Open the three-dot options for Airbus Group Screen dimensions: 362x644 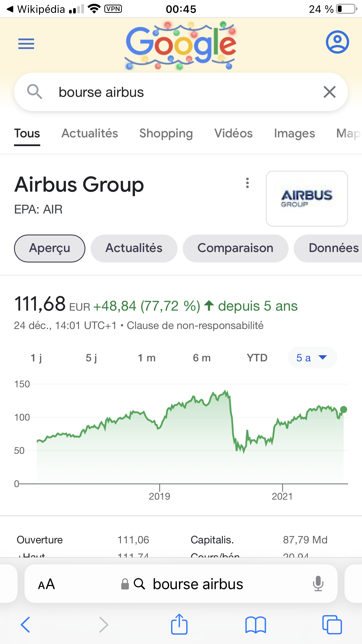click(x=247, y=183)
